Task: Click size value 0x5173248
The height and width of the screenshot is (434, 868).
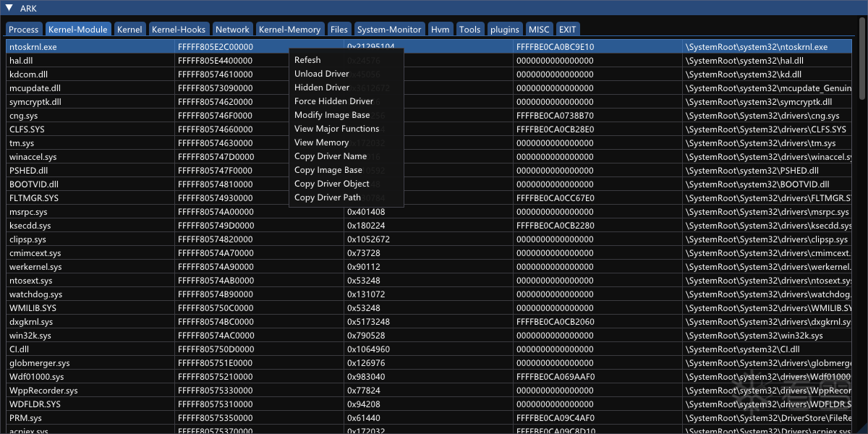Action: pos(368,321)
